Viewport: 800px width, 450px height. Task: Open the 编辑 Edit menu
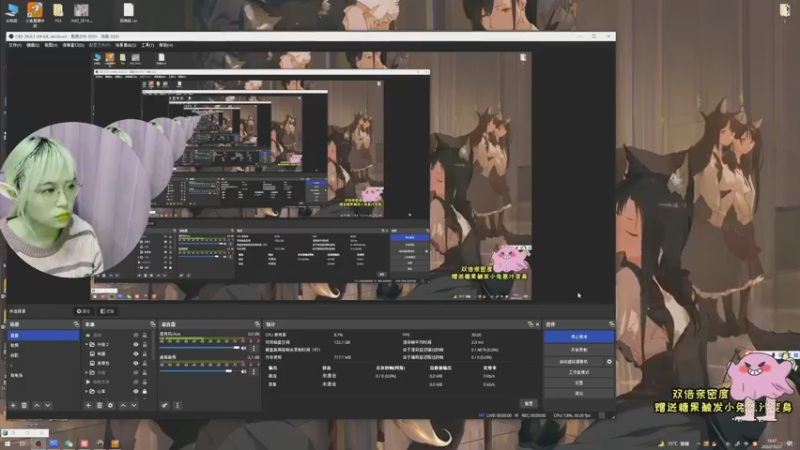click(x=33, y=45)
